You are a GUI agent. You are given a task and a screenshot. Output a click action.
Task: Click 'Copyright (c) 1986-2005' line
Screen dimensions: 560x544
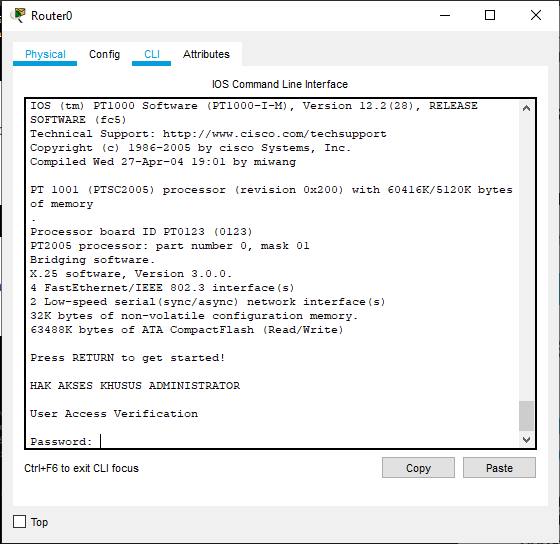(191, 148)
